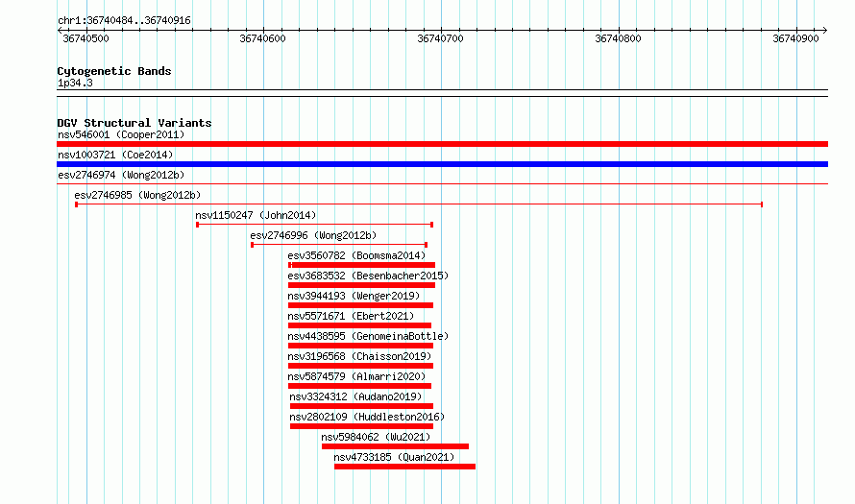
Task: Open the nsv3324312 (Audano2019) entry
Action: coord(355,396)
